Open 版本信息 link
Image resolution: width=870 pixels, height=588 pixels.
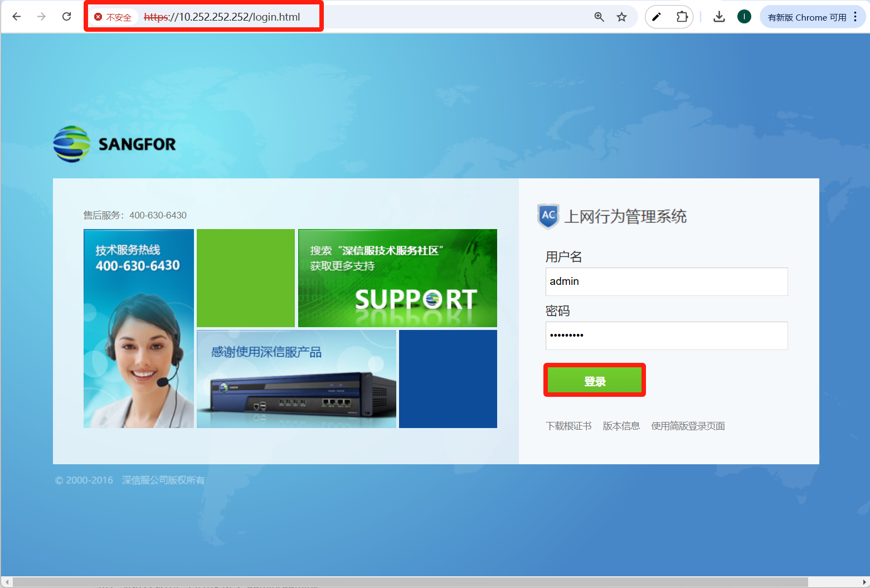(621, 426)
